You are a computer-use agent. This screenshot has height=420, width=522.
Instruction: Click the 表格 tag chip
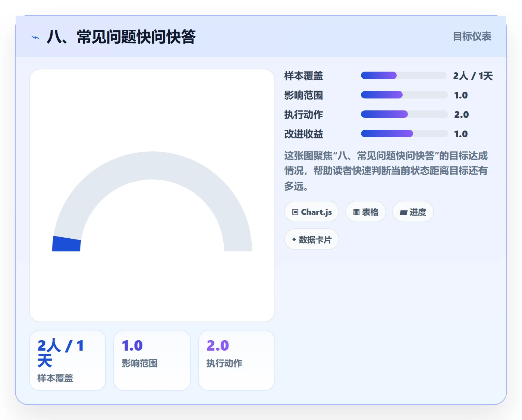(366, 212)
